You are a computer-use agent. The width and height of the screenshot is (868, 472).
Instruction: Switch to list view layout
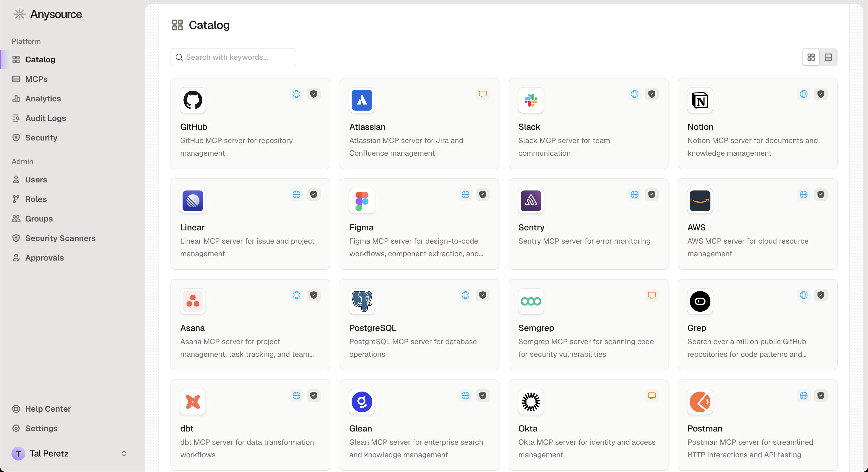coord(828,57)
